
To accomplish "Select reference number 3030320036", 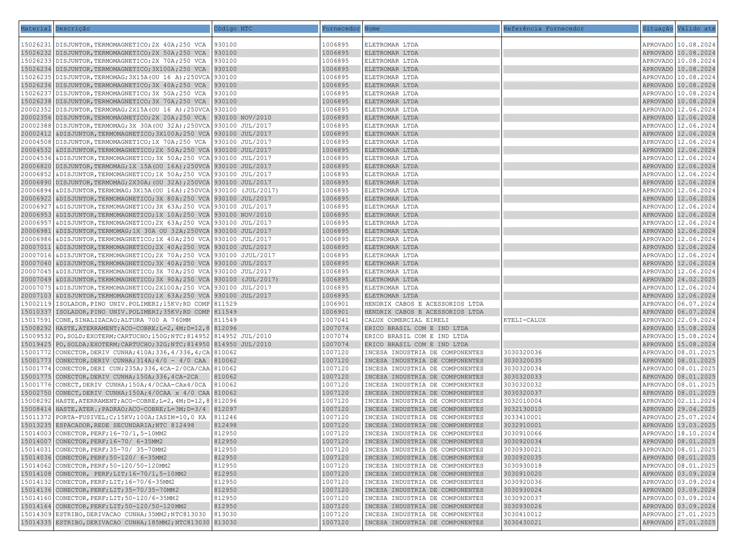I will (x=522, y=353).
